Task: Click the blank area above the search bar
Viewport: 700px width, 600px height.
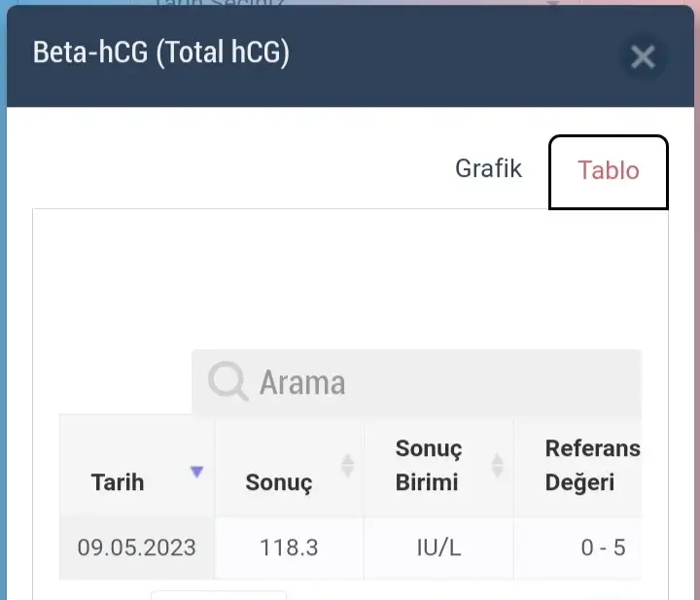Action: pyautogui.click(x=350, y=282)
